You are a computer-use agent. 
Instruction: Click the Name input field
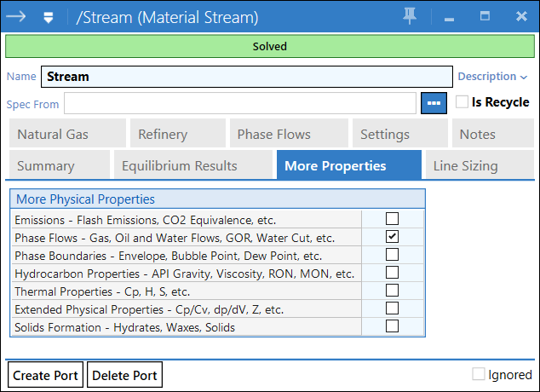(x=247, y=77)
